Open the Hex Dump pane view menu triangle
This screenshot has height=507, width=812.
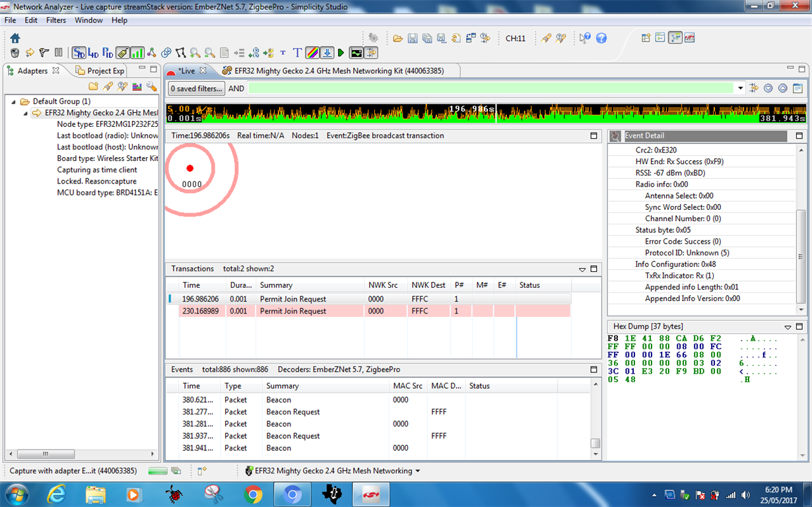(x=788, y=327)
